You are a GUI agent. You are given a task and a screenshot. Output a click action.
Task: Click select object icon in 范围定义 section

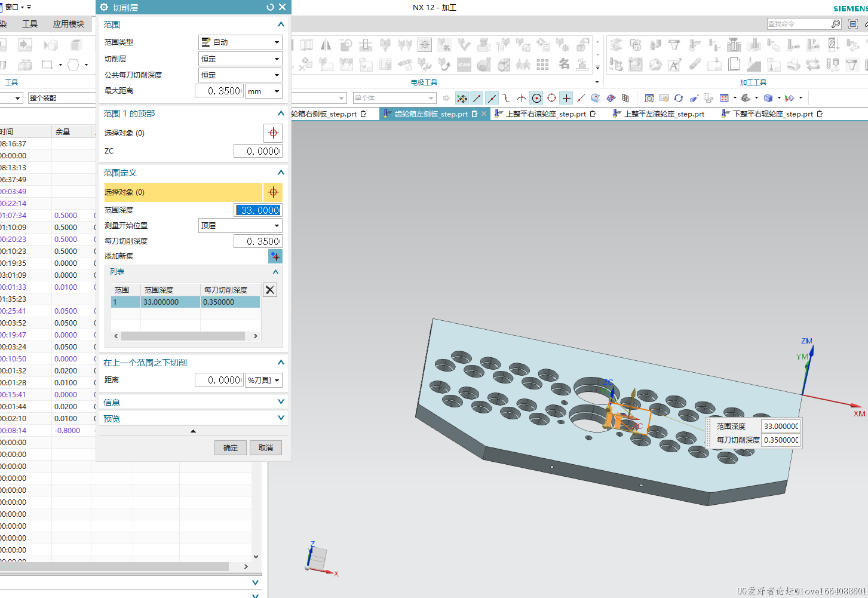pyautogui.click(x=273, y=192)
